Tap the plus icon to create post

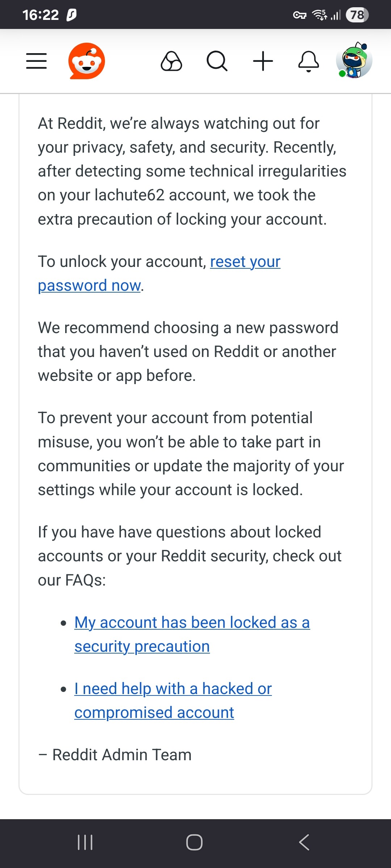263,61
